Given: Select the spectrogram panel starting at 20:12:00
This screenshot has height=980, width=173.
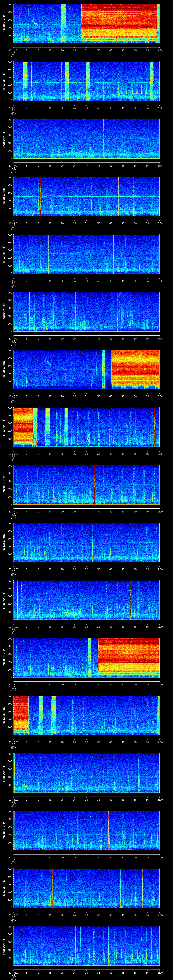Looking at the screenshot, I should (x=87, y=658).
